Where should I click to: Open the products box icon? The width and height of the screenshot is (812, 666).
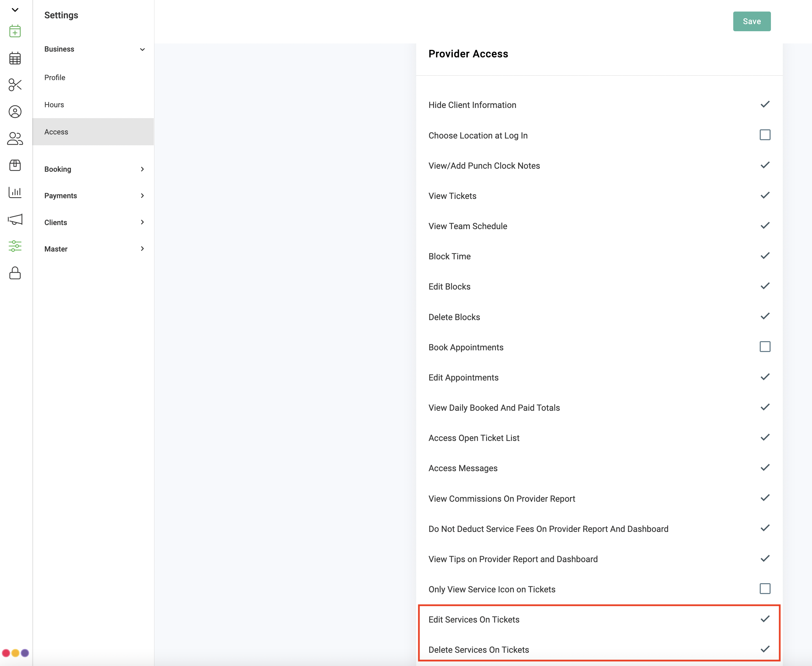click(x=15, y=165)
